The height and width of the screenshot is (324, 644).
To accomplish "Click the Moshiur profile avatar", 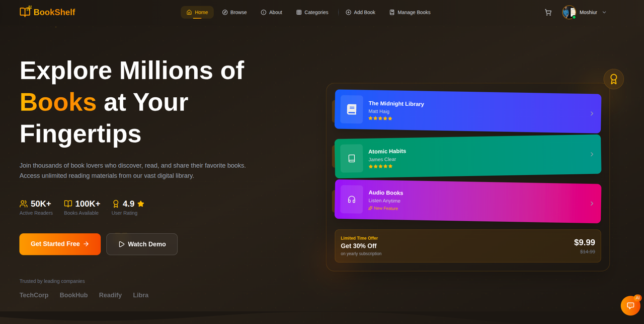I will (569, 12).
